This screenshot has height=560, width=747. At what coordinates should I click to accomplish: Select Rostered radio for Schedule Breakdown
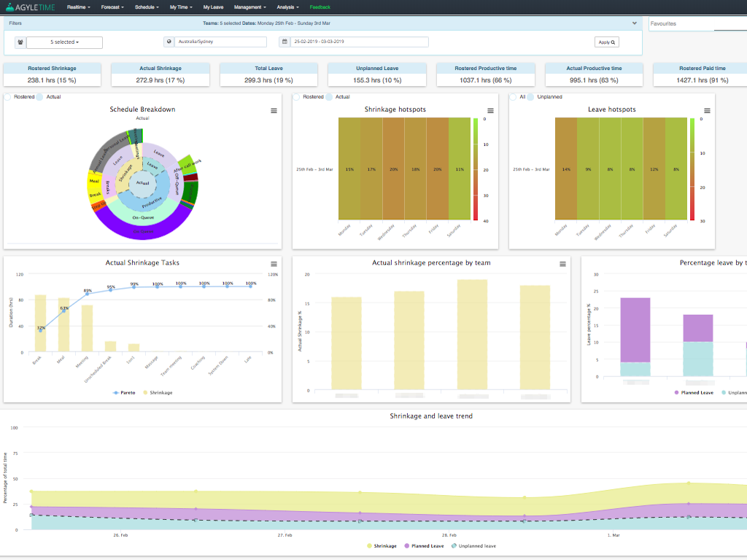pos(7,96)
